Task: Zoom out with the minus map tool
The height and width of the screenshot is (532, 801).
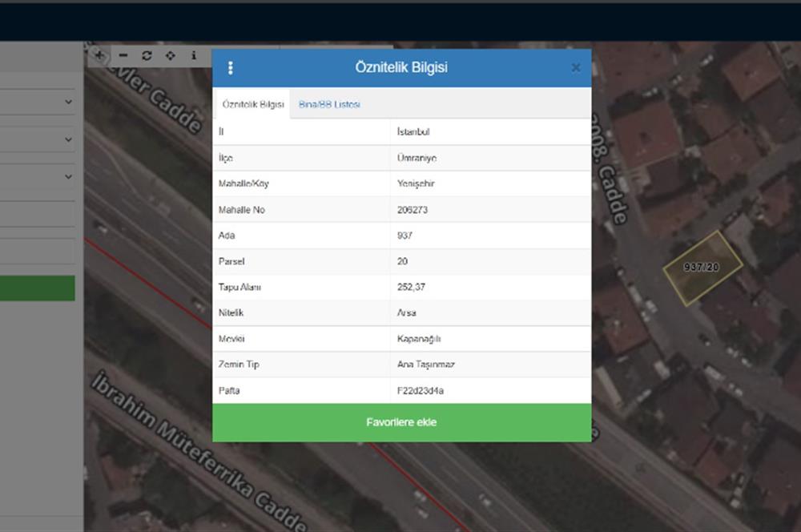Action: tap(123, 55)
